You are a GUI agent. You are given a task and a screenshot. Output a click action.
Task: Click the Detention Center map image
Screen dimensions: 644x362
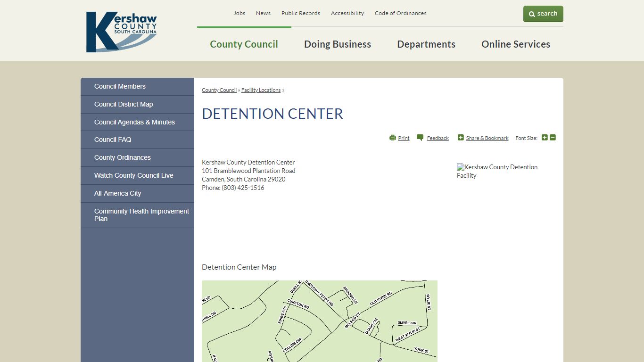click(x=320, y=321)
